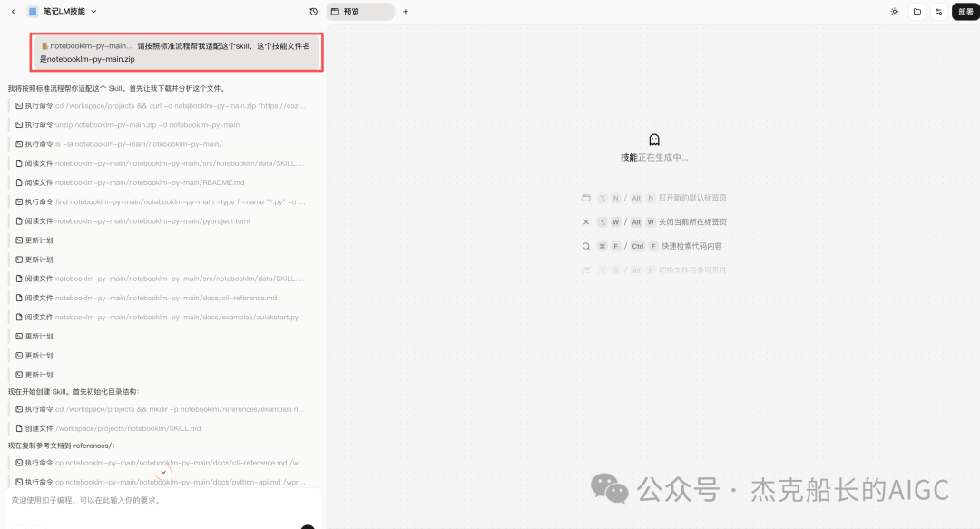This screenshot has width=980, height=529.
Task: Open the mkdir -p references/examples 执行命令 step
Action: (161, 409)
